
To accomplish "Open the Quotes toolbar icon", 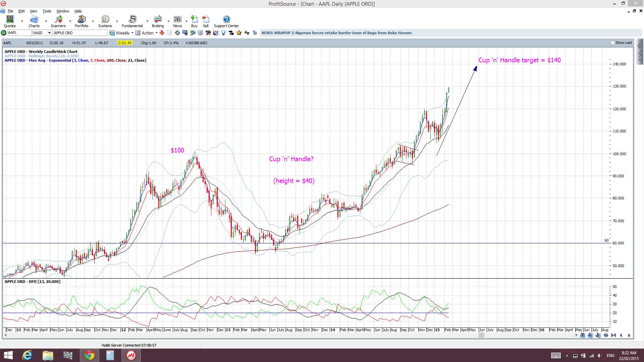I will point(10,21).
